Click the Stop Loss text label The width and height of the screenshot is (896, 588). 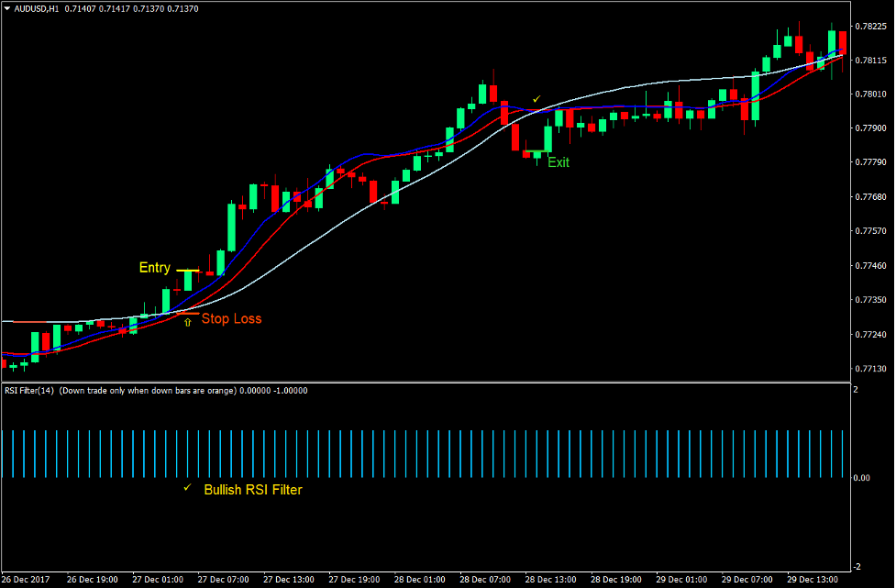click(x=233, y=318)
